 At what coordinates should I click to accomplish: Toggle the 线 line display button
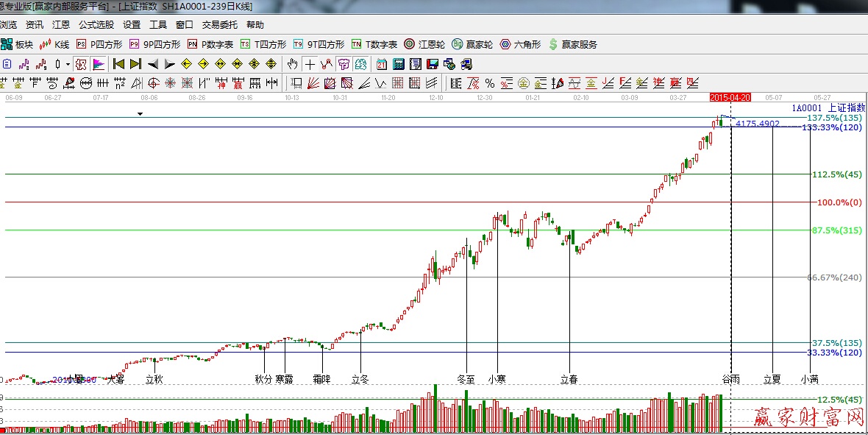(x=361, y=64)
